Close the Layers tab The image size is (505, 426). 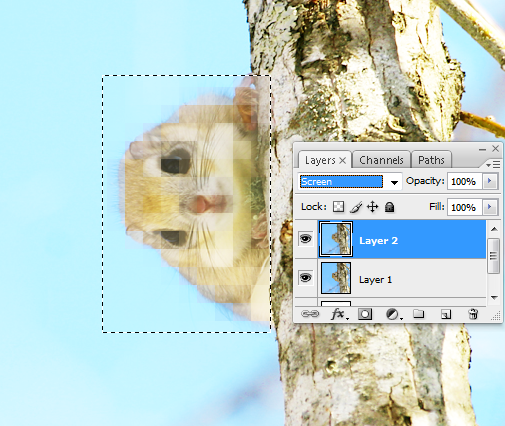tap(342, 161)
